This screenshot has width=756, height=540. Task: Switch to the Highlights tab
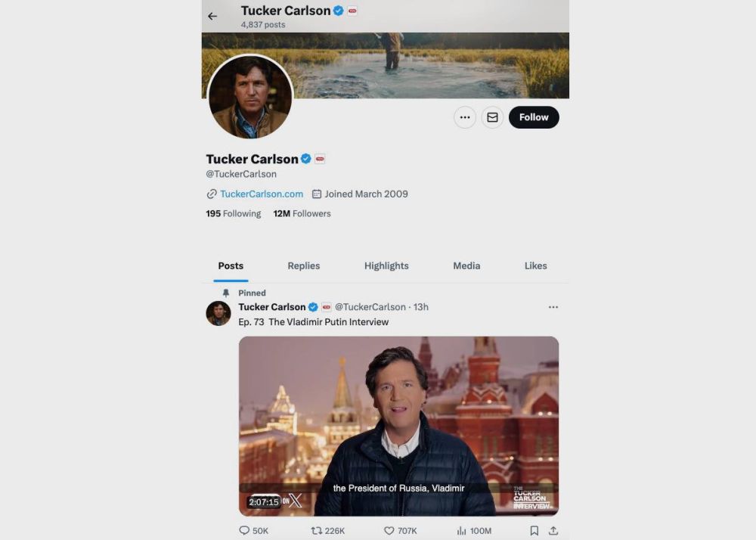pyautogui.click(x=386, y=265)
